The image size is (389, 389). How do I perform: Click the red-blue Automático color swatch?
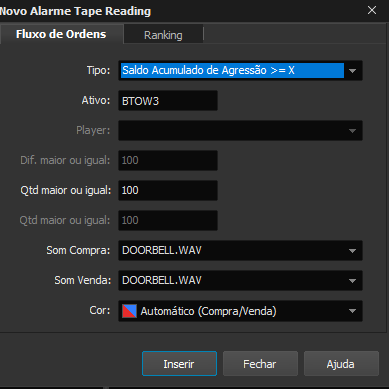[x=129, y=311]
